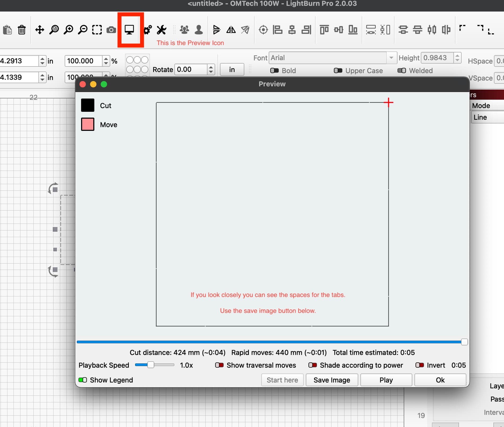Click the zoom in magnifier icon

68,30
